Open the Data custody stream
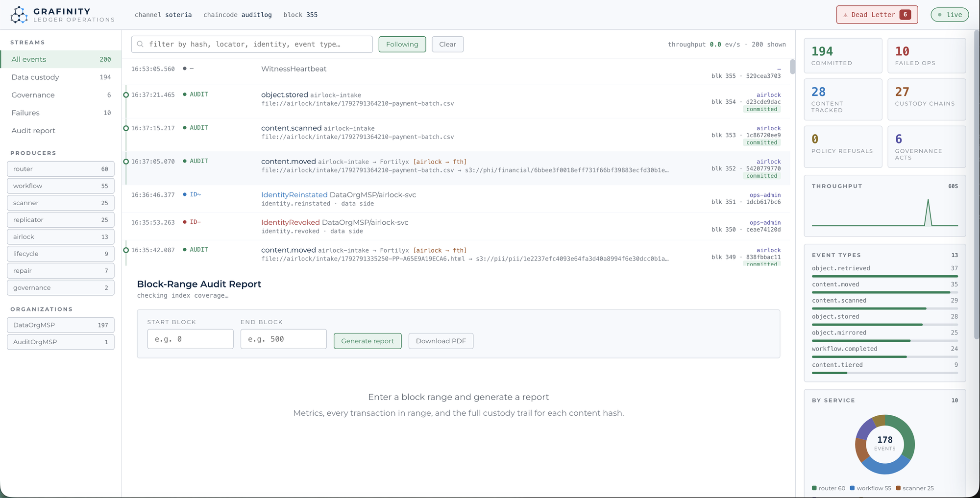980x498 pixels. point(61,77)
